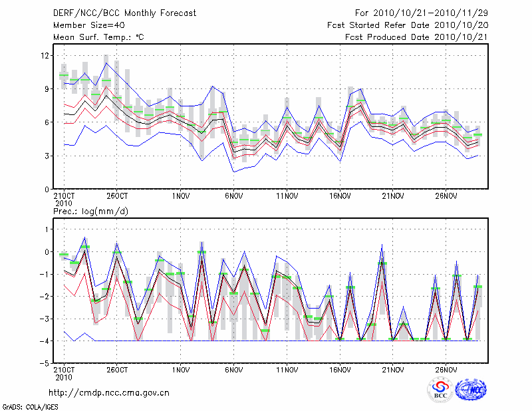This screenshot has height=411, width=532.
Task: Click the -4 value on the precipitation axis
Action: [44, 341]
